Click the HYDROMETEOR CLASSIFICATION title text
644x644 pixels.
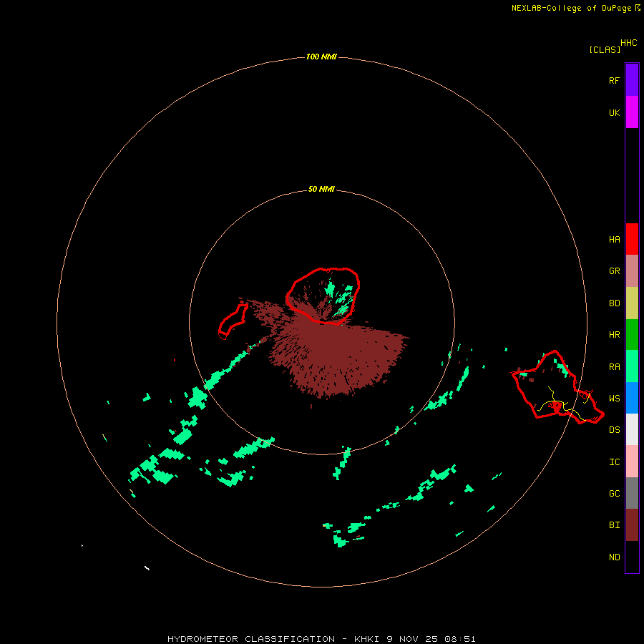(251, 639)
